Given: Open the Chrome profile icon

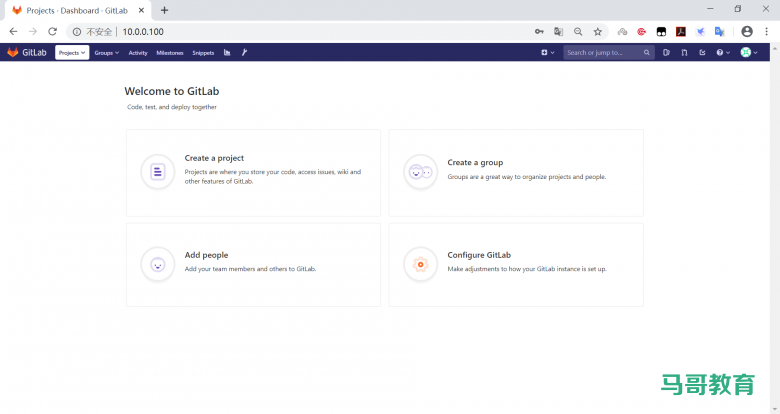Looking at the screenshot, I should (x=747, y=31).
